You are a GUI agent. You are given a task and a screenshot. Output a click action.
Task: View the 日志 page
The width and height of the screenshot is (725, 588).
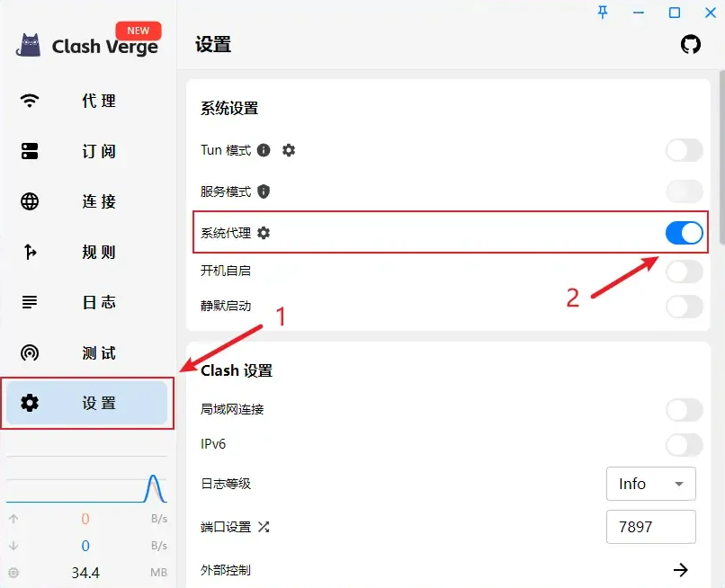pos(99,302)
